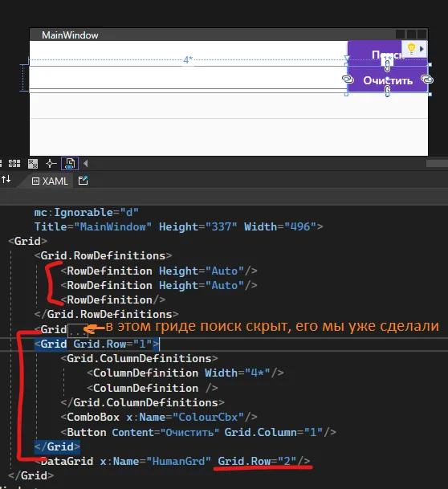Viewport: 448px width, 489px height.
Task: Toggle bottom margin chain anchor of Очистить
Action: pos(387,92)
